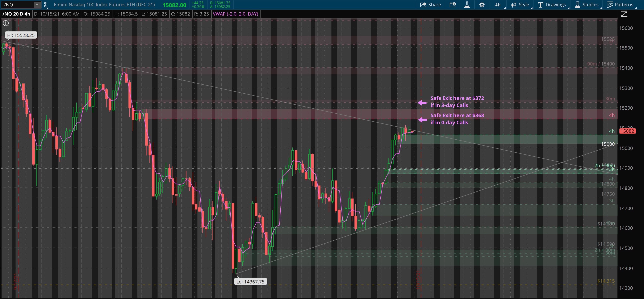This screenshot has width=644, height=299.
Task: Open the Drawings menu
Action: [552, 5]
